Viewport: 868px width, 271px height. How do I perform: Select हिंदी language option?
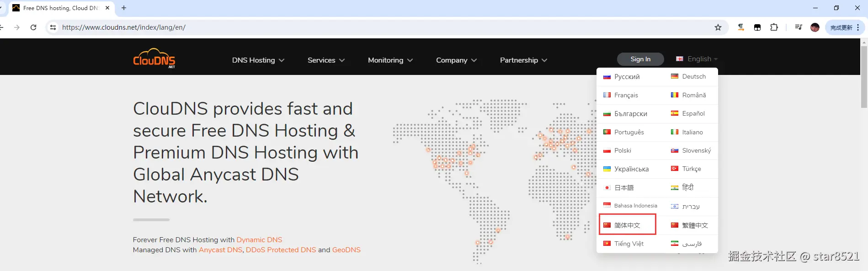click(688, 187)
